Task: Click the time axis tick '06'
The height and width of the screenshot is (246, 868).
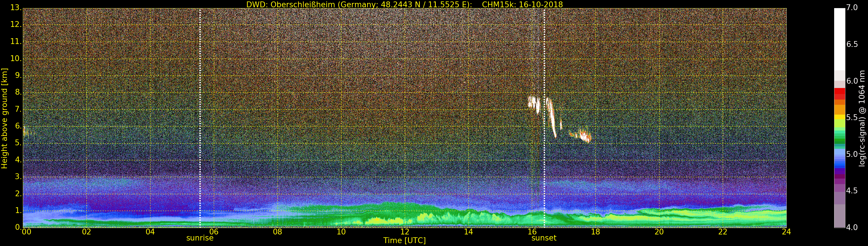Action: click(x=214, y=232)
